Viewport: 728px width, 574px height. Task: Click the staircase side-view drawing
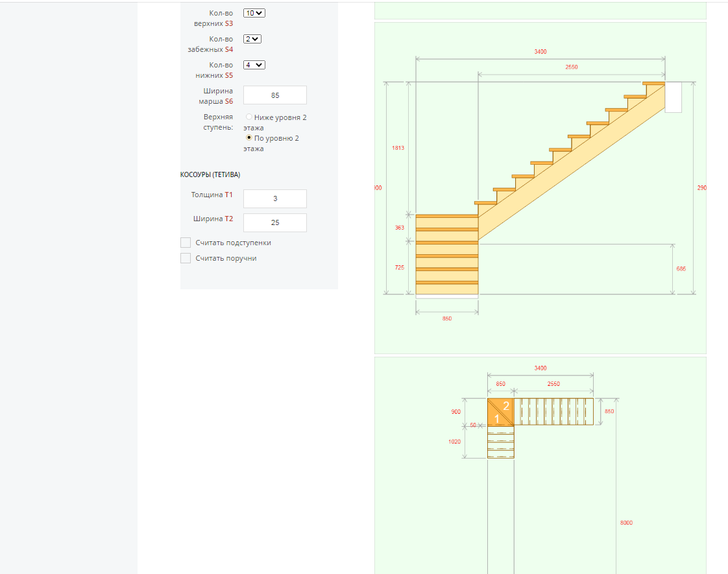(x=540, y=188)
